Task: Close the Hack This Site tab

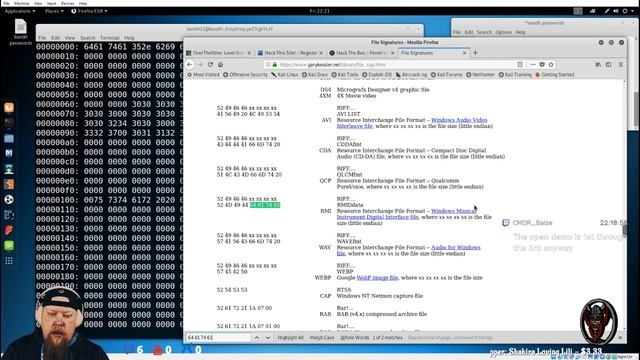Action: coord(321,53)
